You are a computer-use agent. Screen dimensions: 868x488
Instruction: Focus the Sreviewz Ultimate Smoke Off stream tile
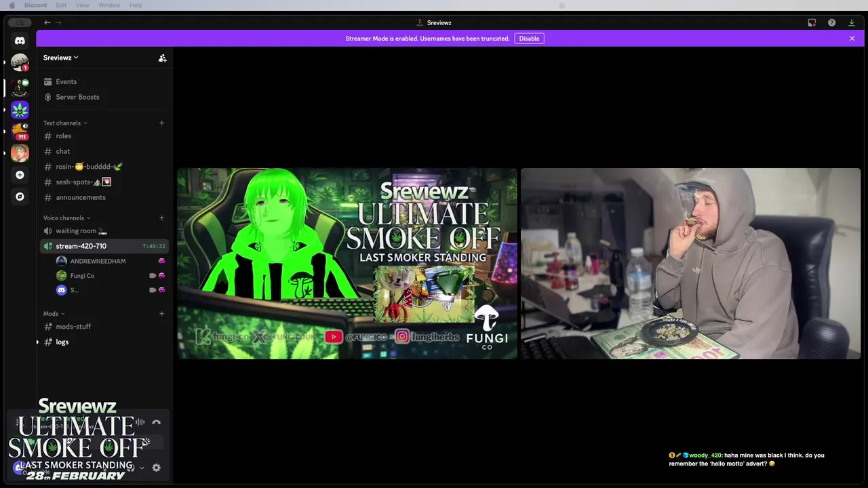[x=347, y=264]
